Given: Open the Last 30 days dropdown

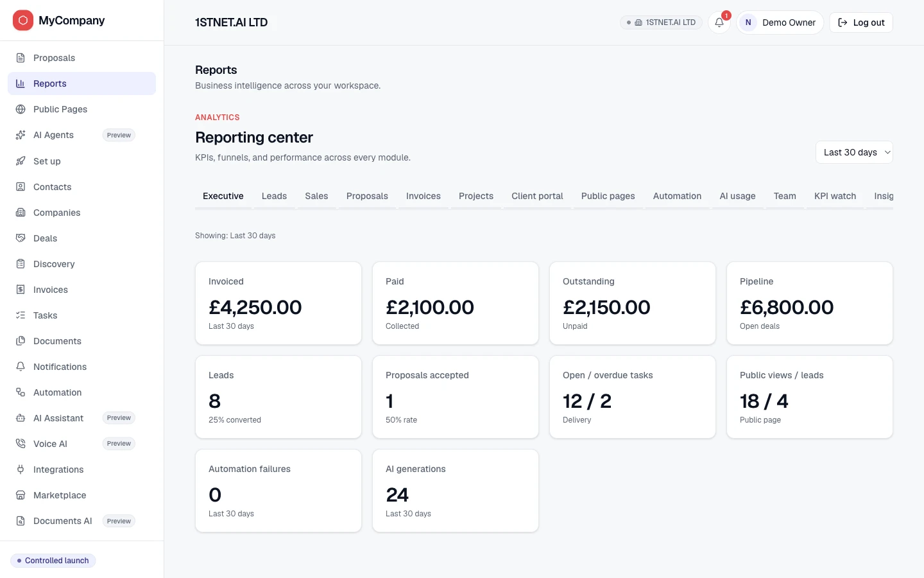Looking at the screenshot, I should (x=854, y=152).
